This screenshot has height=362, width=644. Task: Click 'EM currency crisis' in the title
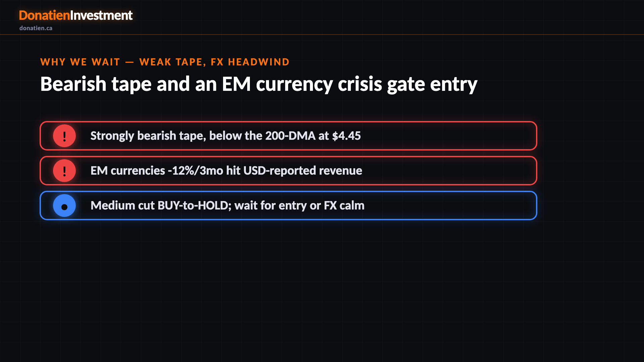tap(302, 84)
